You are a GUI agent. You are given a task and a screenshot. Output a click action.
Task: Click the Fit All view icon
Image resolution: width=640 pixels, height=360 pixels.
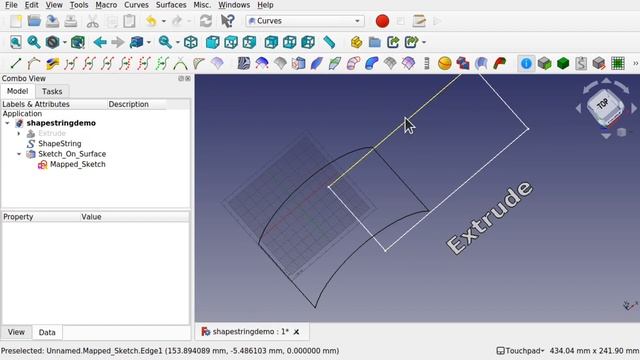[16, 42]
